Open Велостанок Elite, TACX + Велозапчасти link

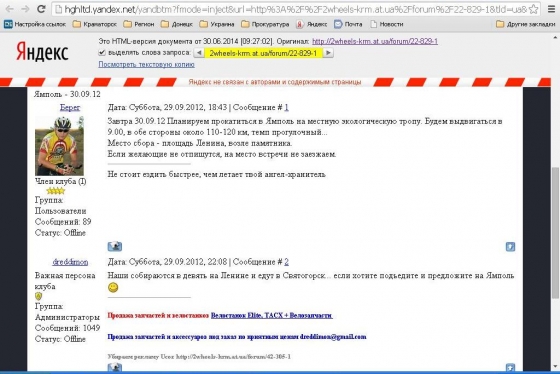[272, 315]
